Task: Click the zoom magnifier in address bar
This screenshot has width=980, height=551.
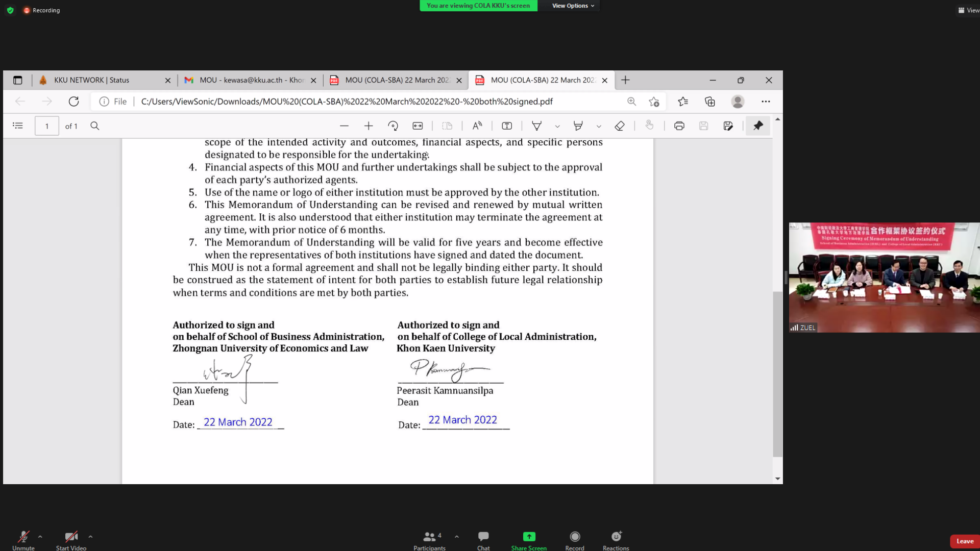Action: (632, 102)
